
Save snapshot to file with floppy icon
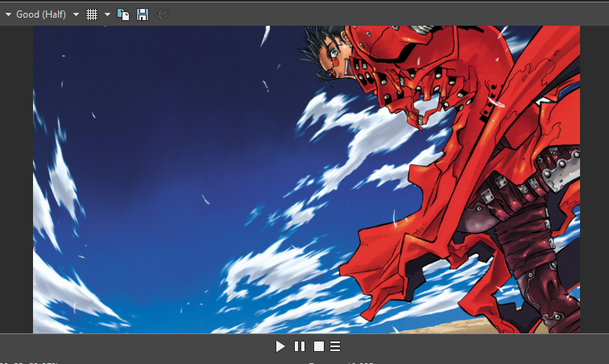[x=143, y=14]
